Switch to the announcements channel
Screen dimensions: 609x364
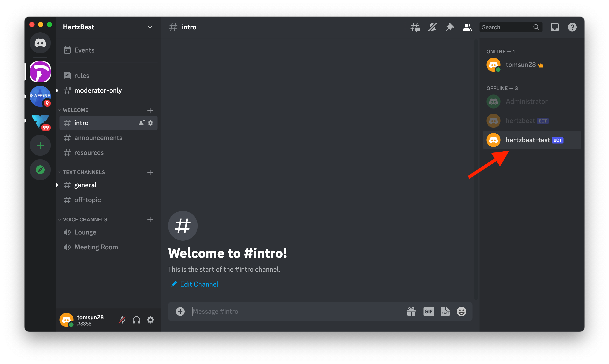point(98,138)
